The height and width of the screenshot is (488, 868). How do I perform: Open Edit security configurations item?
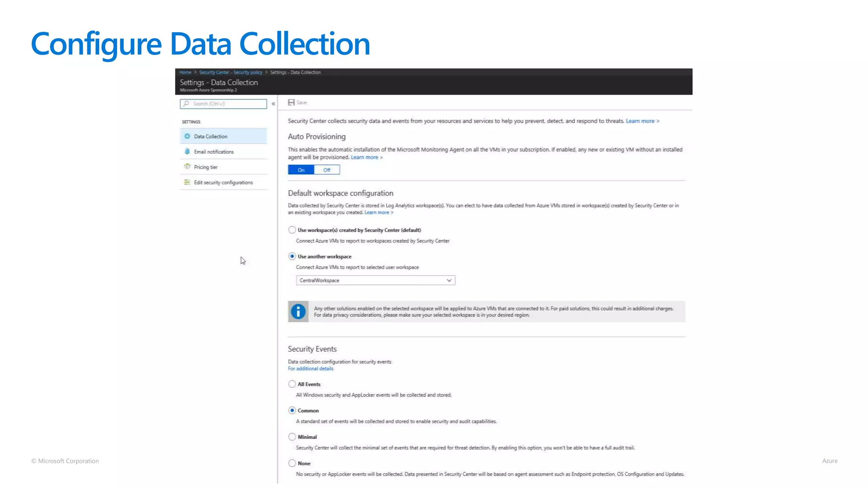tap(223, 183)
